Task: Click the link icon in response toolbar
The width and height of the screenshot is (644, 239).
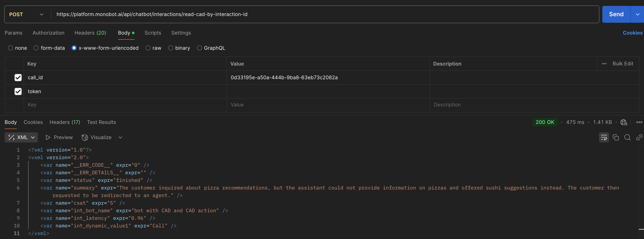Action: 639,137
